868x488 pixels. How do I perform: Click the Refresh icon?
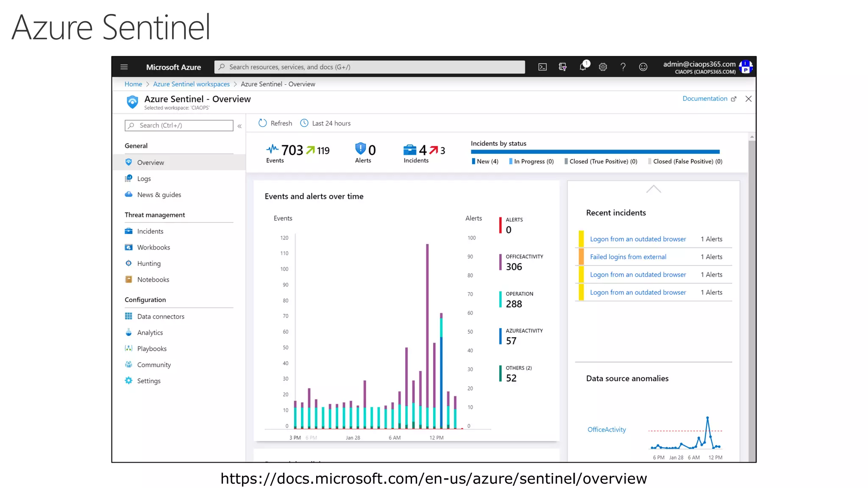pos(263,123)
